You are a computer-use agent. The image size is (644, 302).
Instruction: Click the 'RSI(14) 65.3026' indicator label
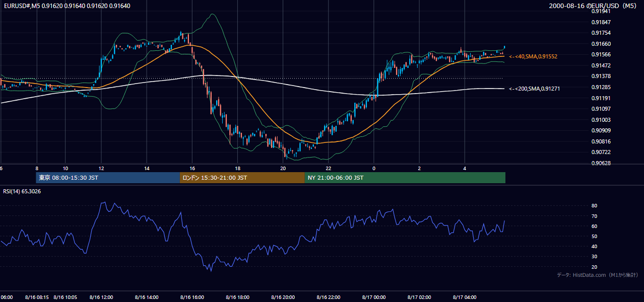tap(22, 191)
